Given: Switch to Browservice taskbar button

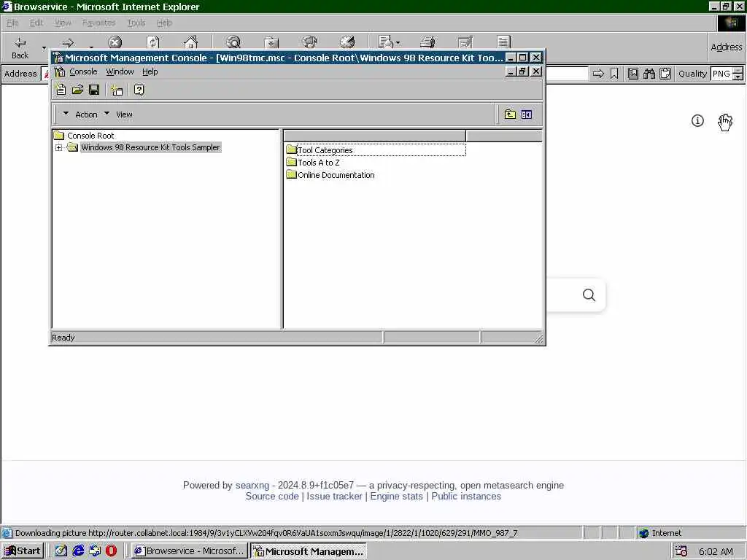Looking at the screenshot, I should coord(190,551).
